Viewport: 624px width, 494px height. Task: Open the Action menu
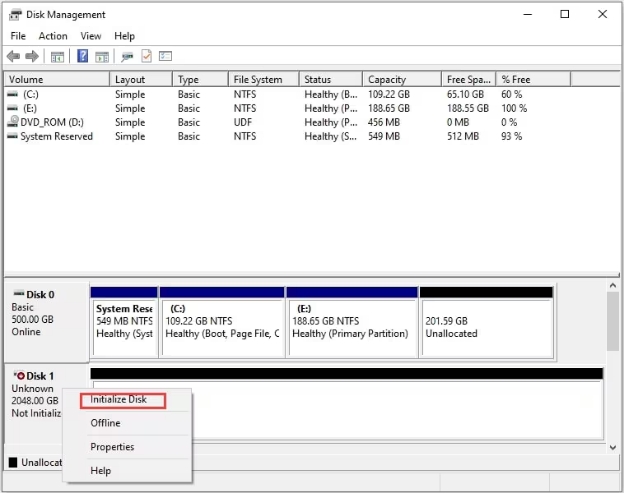53,36
